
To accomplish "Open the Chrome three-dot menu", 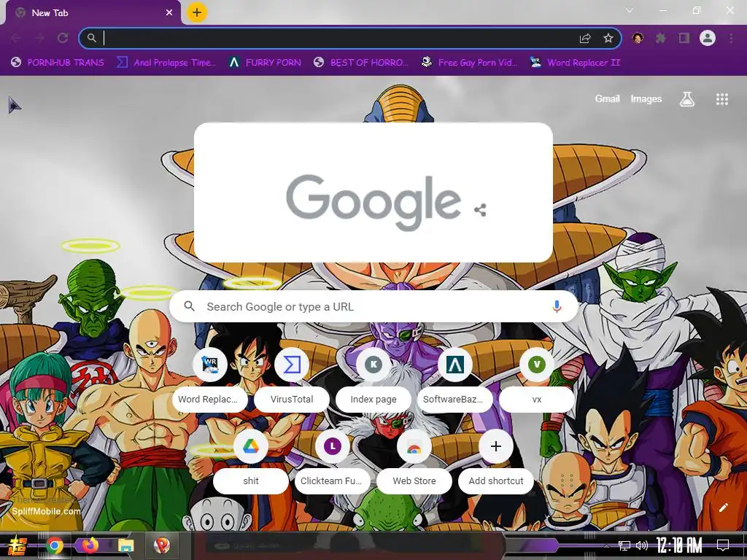I will point(731,38).
